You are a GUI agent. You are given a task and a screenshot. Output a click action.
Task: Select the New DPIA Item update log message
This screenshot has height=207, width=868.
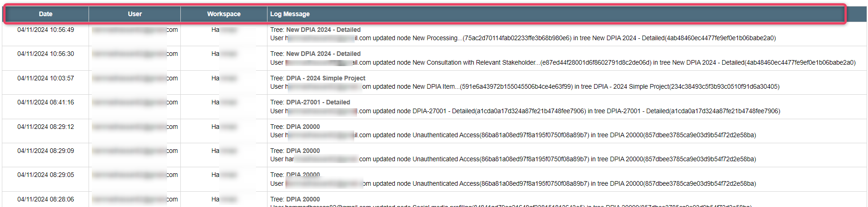(x=525, y=86)
